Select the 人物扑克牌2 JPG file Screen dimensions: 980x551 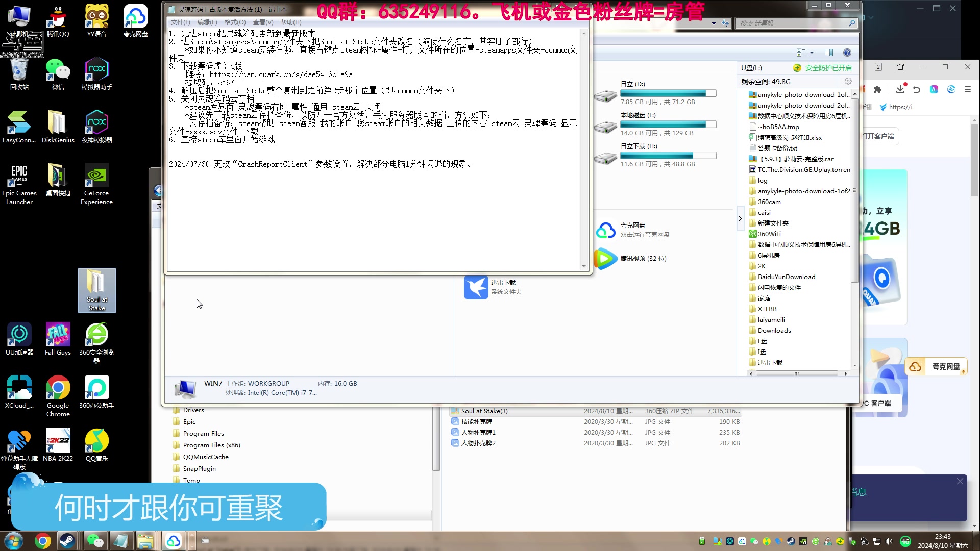point(595,443)
